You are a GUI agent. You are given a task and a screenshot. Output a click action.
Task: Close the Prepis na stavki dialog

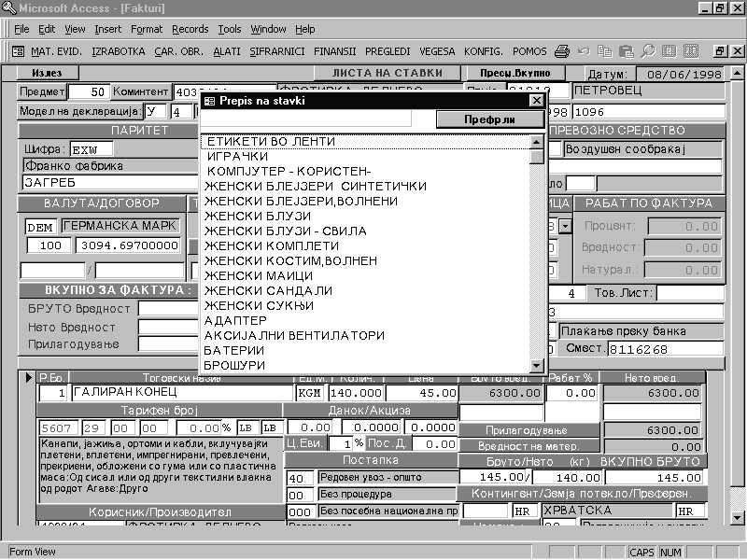point(536,100)
